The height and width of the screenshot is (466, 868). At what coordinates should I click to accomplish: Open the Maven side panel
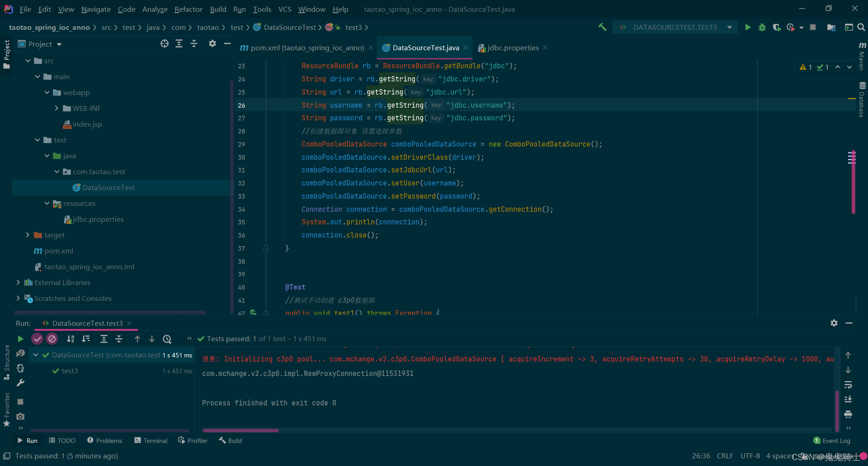pyautogui.click(x=862, y=56)
